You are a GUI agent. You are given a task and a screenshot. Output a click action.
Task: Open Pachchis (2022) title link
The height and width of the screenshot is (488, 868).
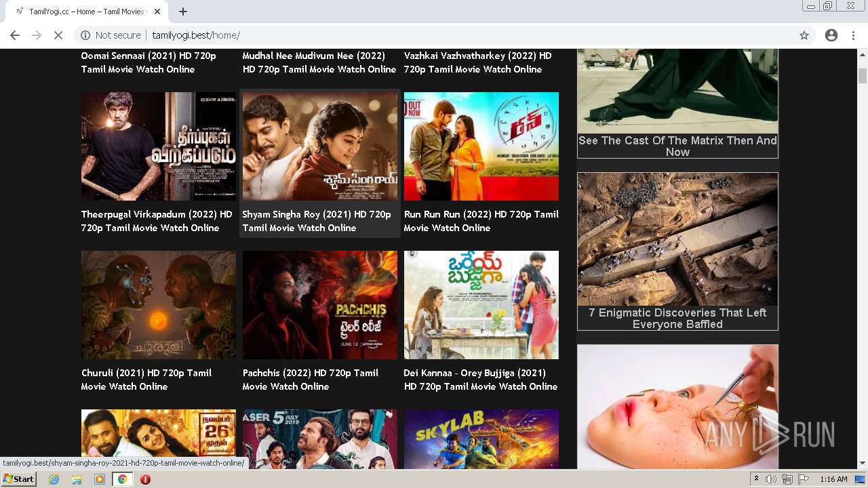pos(311,380)
